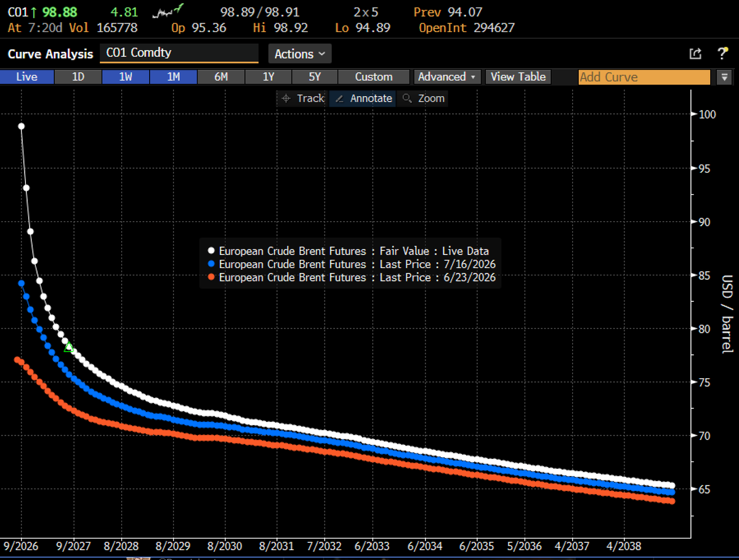Click the Curve Analysis title label

point(50,54)
